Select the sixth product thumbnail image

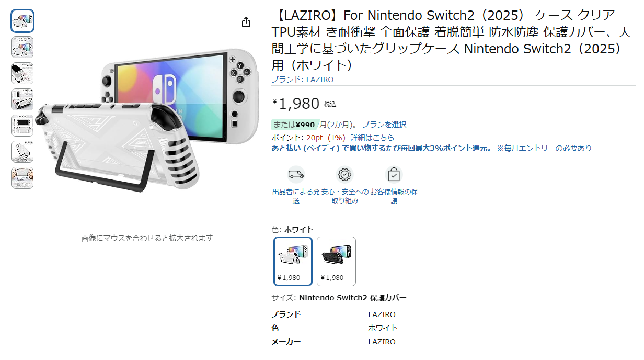22,152
